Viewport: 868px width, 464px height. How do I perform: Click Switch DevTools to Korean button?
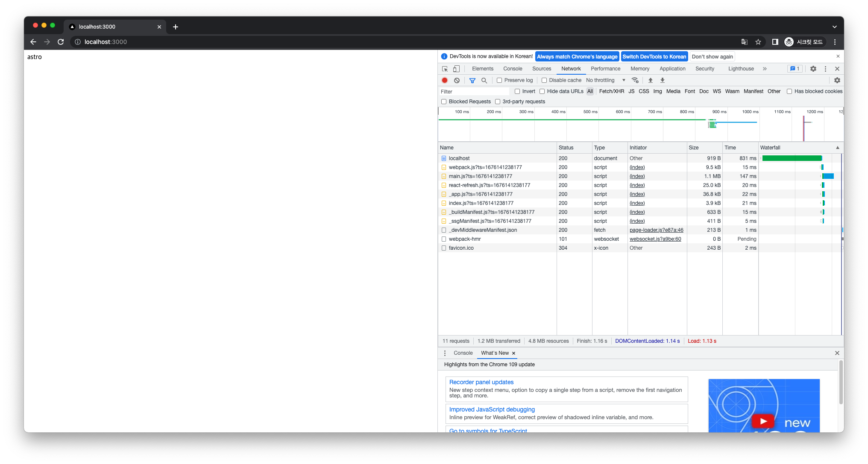(x=654, y=57)
